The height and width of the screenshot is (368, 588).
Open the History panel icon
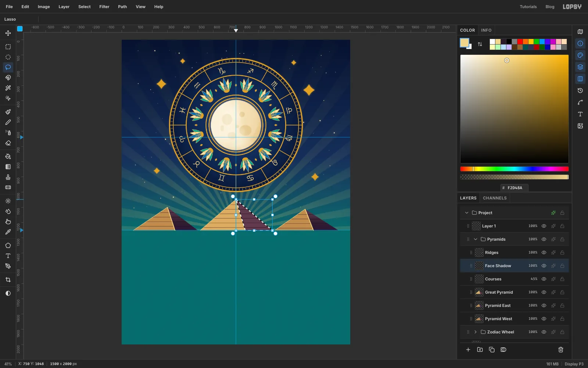580,91
